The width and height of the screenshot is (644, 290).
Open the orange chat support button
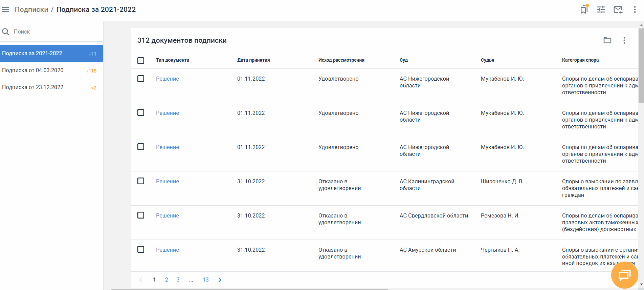coord(624,275)
